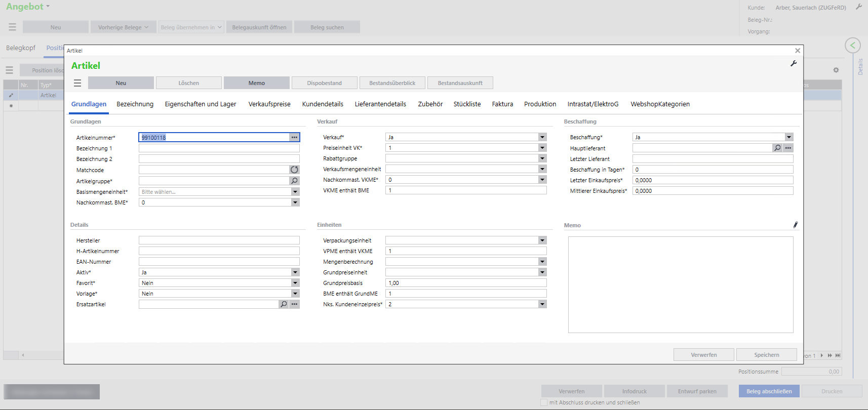
Task: Focus the EAN-Nummer input field
Action: point(219,262)
